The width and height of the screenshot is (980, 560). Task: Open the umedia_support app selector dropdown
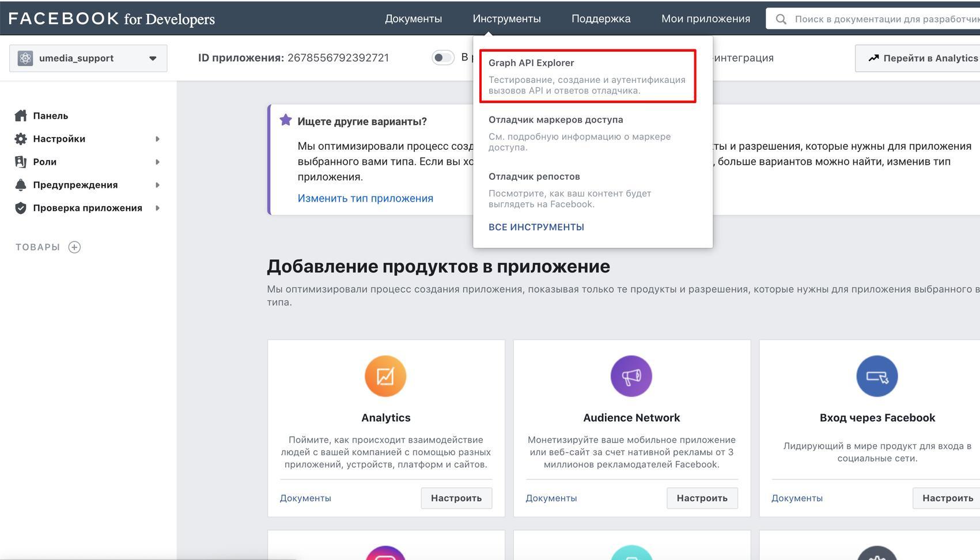(x=88, y=58)
